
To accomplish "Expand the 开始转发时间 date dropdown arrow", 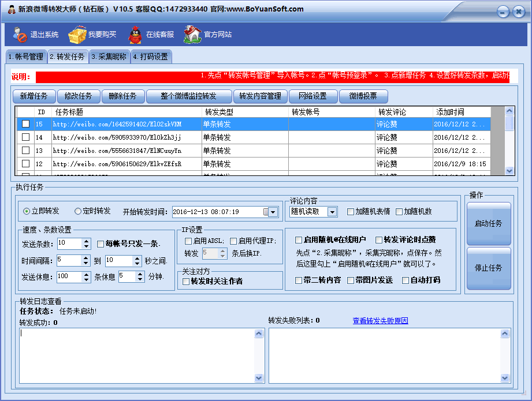I will click(273, 212).
